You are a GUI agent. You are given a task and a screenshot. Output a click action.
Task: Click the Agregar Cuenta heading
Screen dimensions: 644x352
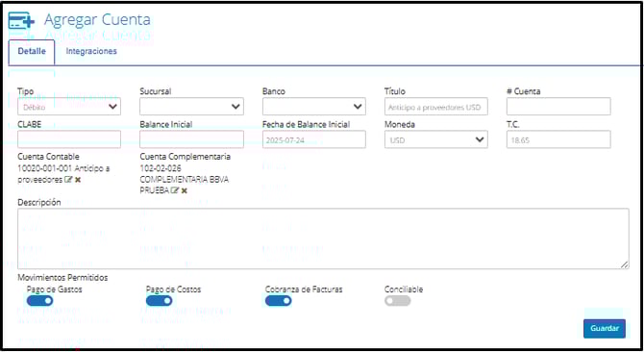click(97, 19)
